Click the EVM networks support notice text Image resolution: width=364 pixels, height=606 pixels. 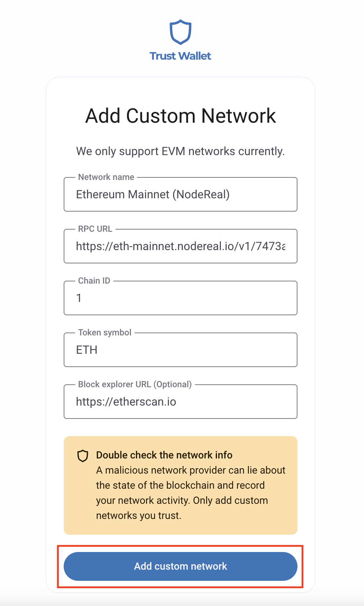(180, 151)
